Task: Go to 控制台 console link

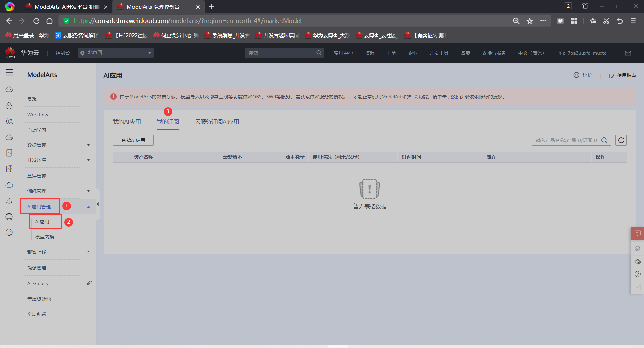Action: tap(63, 53)
